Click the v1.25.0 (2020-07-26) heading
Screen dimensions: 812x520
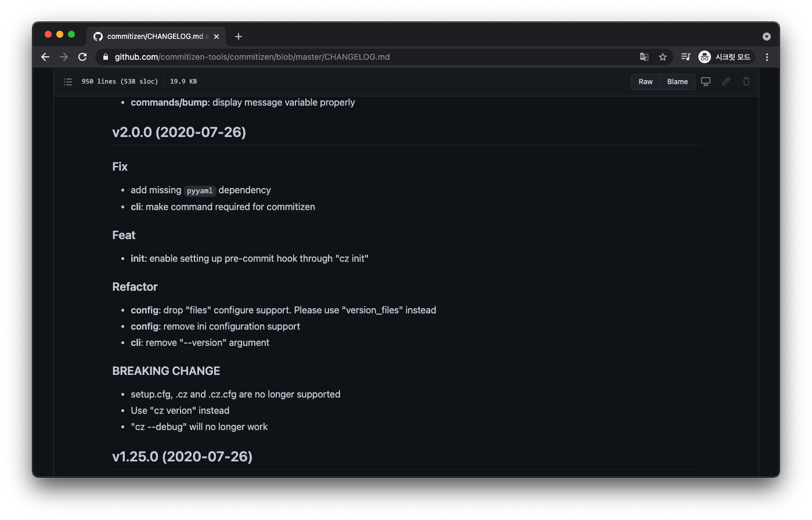pyautogui.click(x=182, y=457)
